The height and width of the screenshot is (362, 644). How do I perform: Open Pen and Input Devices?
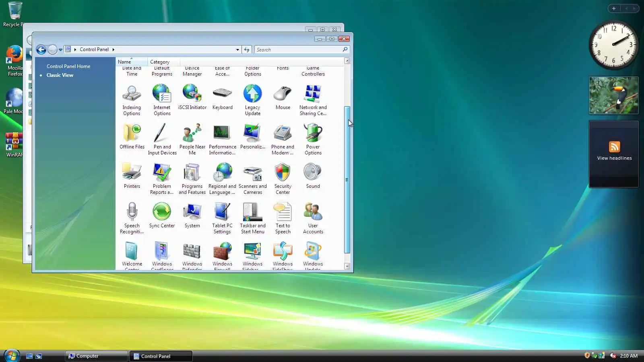coord(162,140)
